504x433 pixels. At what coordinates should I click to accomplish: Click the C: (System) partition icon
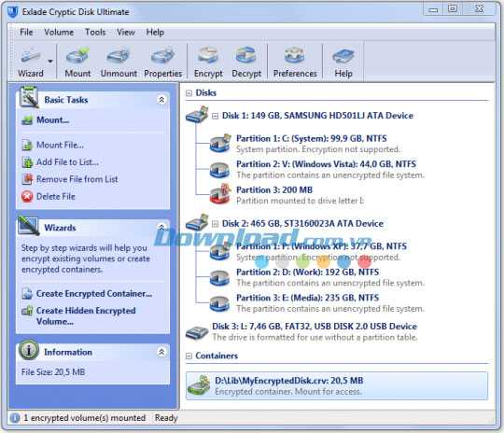tap(220, 143)
